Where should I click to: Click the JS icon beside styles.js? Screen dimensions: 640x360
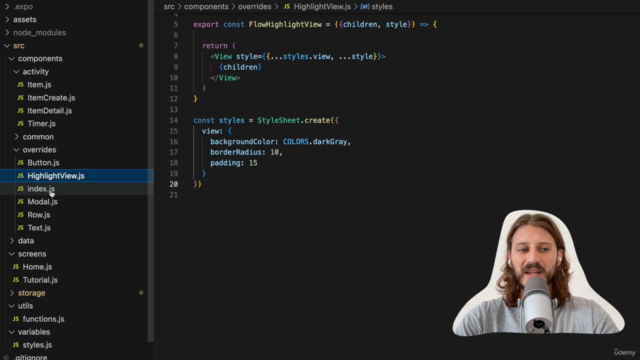(x=16, y=345)
